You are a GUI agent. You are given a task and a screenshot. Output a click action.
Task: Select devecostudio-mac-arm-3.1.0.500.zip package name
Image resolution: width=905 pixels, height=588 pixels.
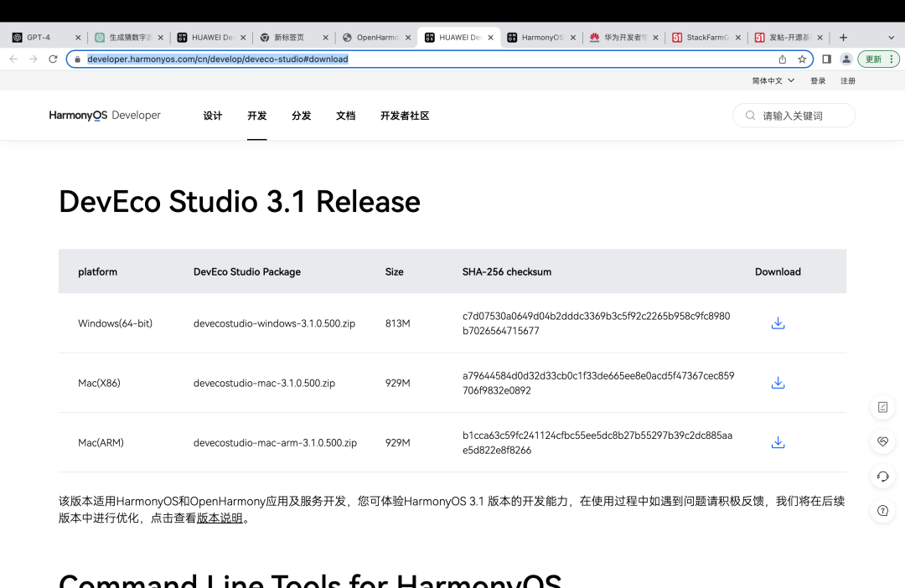(x=275, y=442)
